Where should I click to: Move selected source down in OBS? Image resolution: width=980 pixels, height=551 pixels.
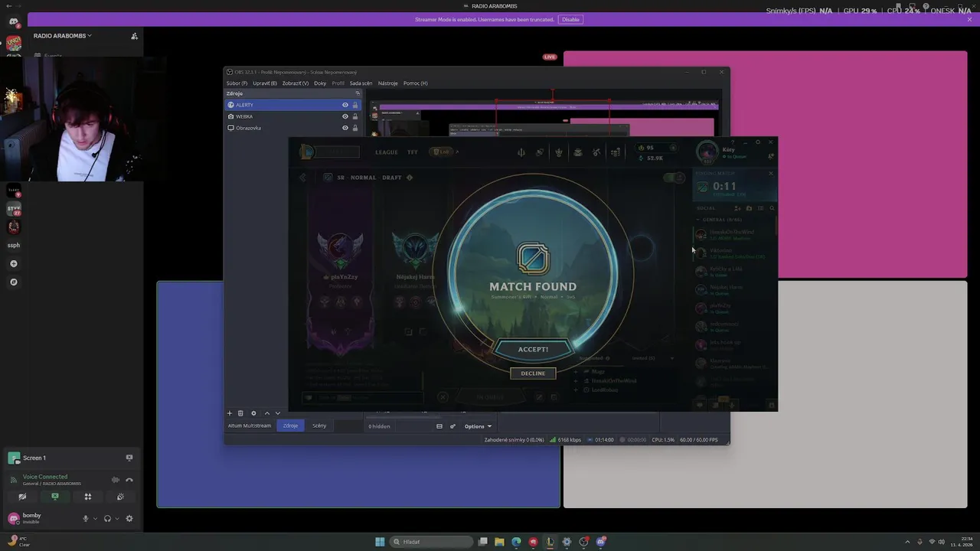coord(277,413)
